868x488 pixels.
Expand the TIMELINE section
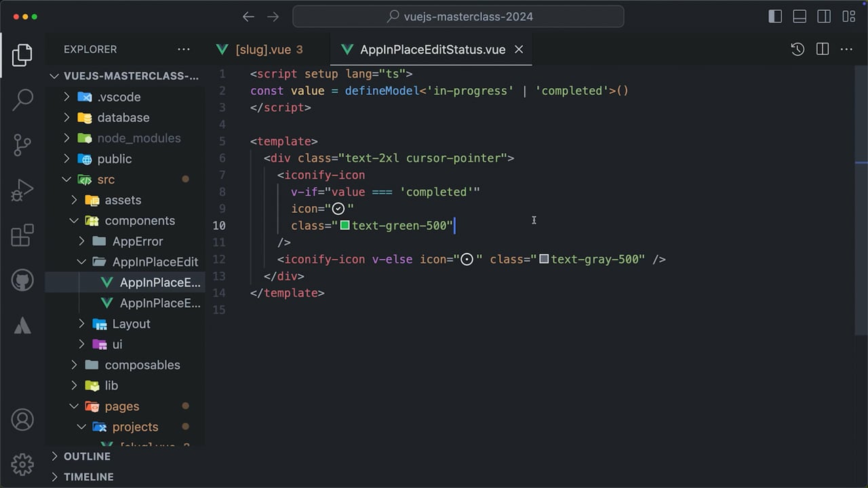125,476
